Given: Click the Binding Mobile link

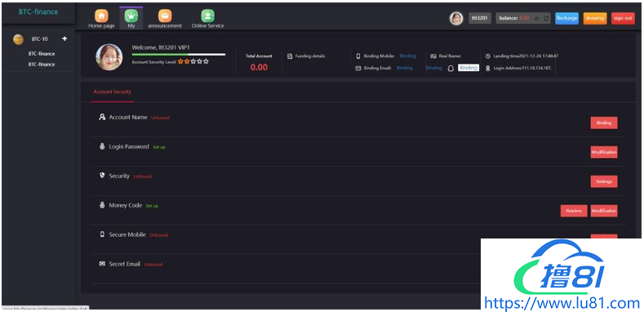Looking at the screenshot, I should coord(407,56).
